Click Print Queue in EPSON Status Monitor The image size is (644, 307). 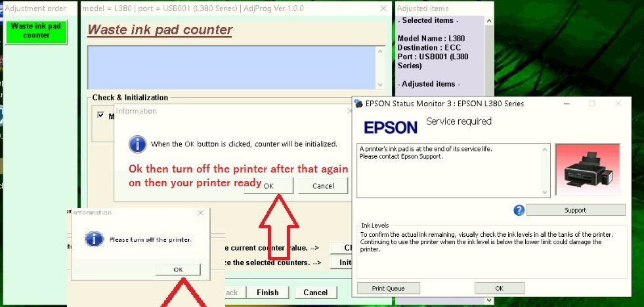coord(388,288)
